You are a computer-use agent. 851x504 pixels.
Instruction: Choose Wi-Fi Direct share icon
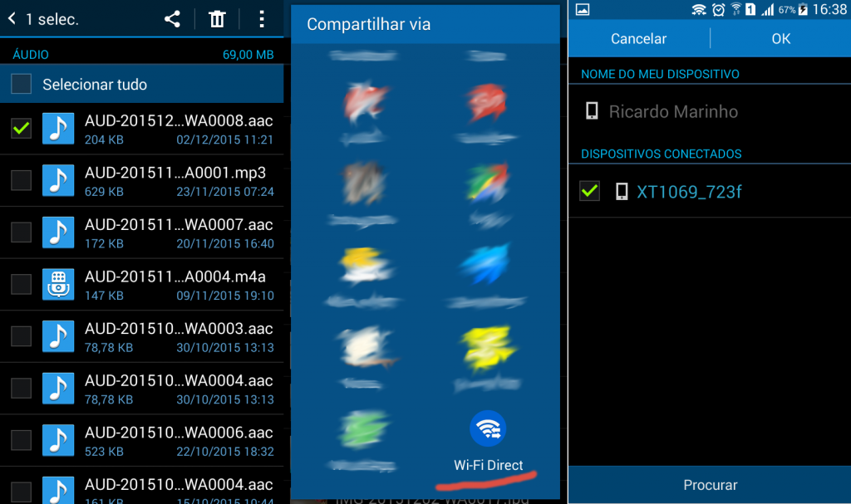[x=488, y=428]
